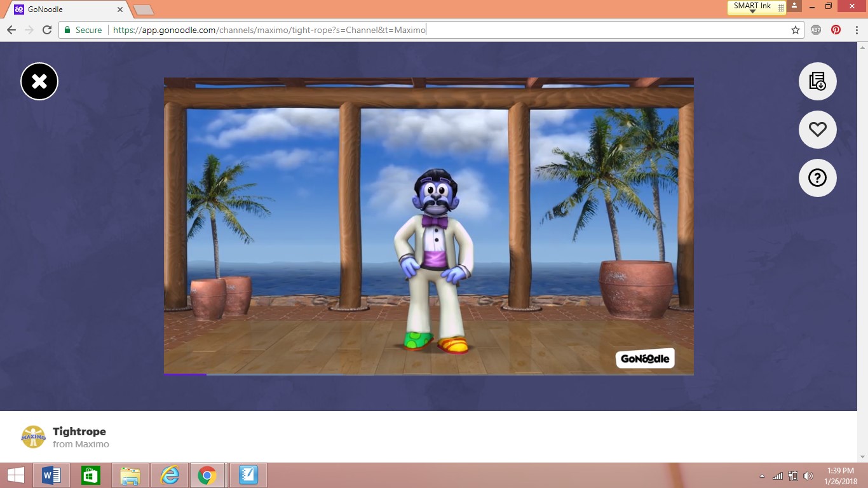Select the "Tightrope" video title
The image size is (868, 488).
79,431
